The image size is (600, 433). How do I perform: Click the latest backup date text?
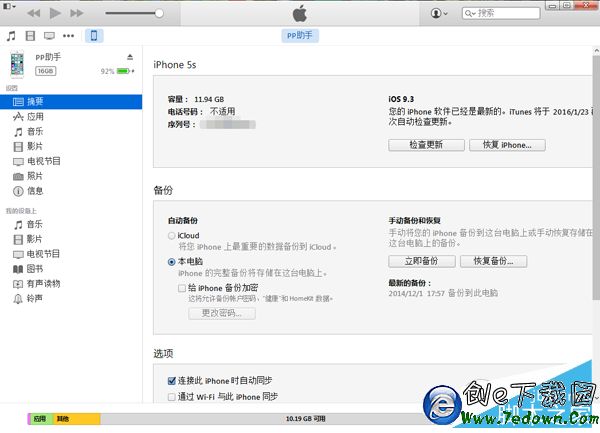coord(443,293)
